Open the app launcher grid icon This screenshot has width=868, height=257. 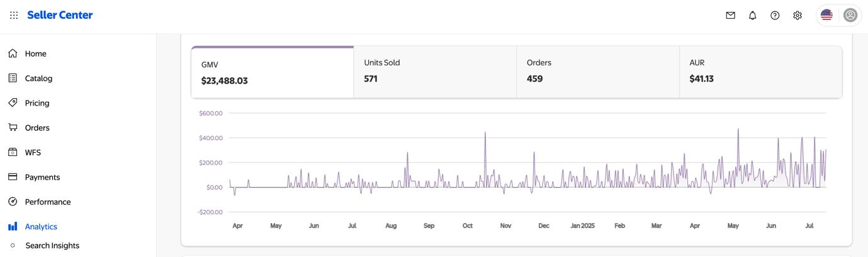tap(14, 15)
